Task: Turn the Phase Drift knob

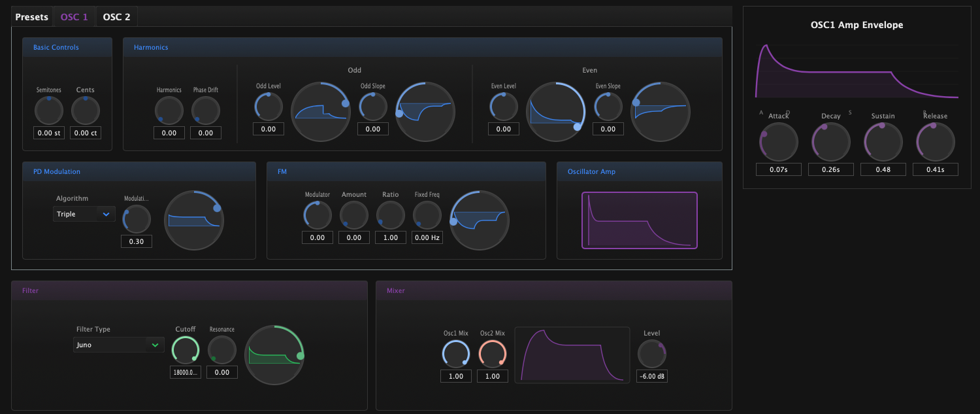Action: click(206, 110)
